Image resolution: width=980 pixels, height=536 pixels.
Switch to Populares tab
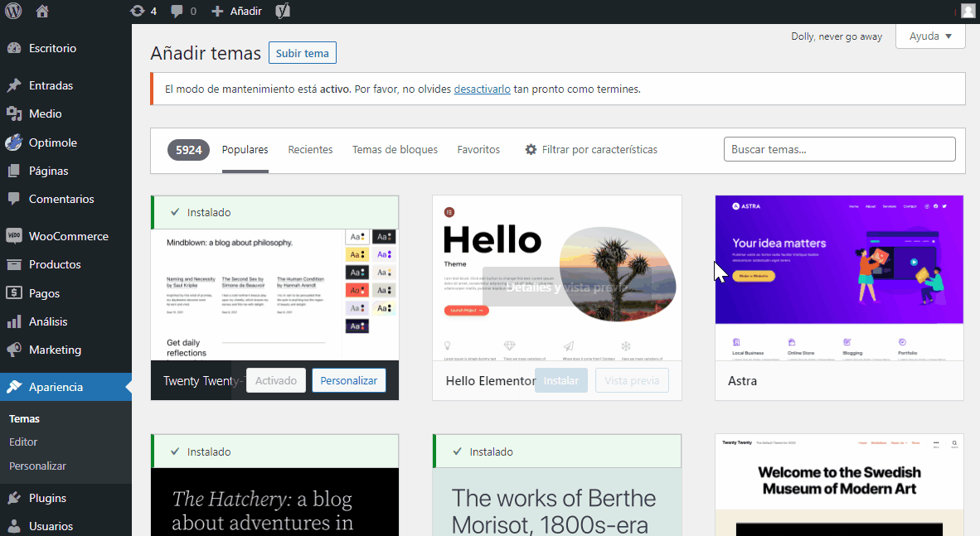(x=245, y=150)
